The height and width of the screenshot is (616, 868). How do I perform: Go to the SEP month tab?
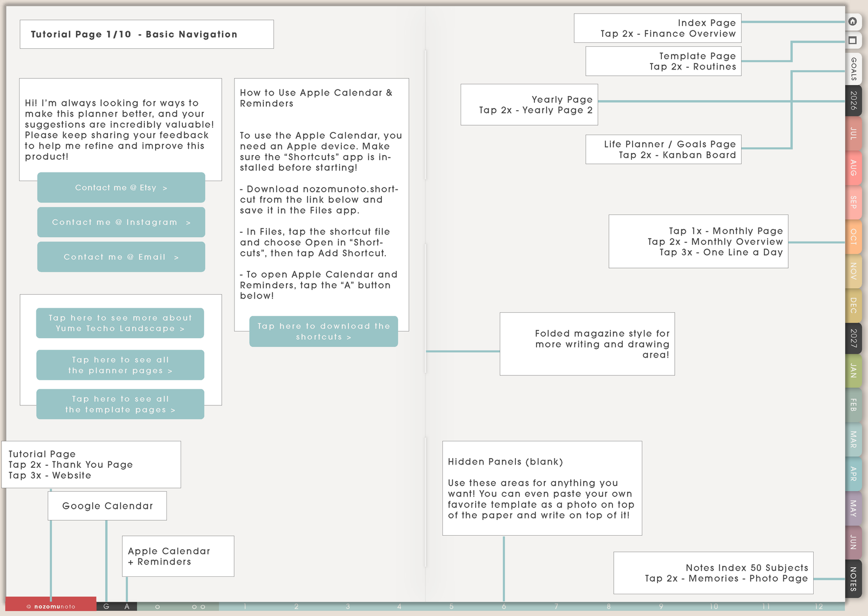[x=853, y=202]
